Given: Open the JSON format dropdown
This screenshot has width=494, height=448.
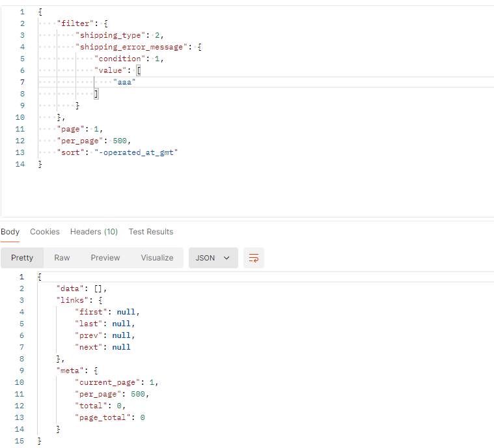Looking at the screenshot, I should (213, 258).
